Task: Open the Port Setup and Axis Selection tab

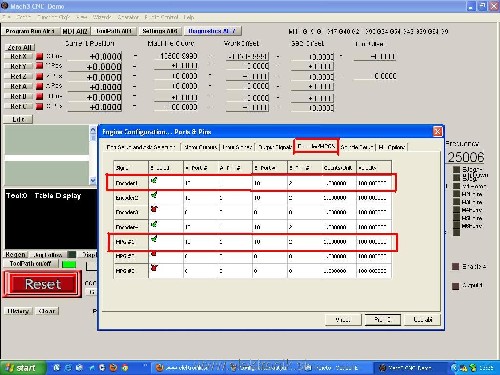Action: coord(141,147)
